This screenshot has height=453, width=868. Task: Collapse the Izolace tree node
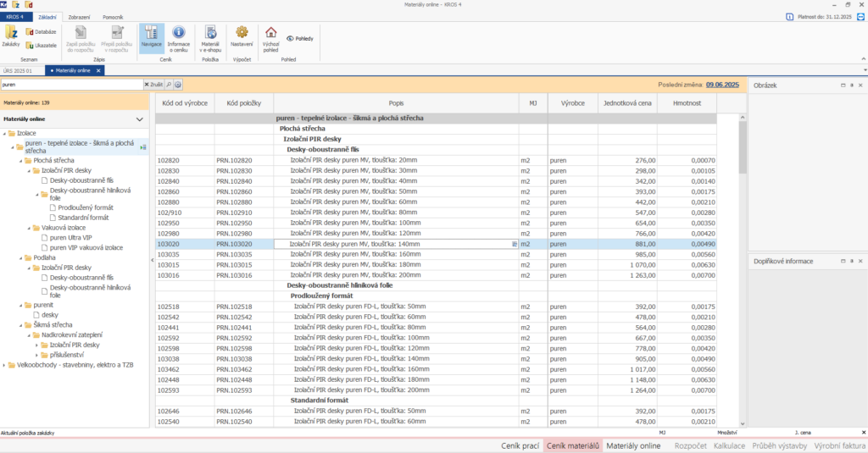[4, 133]
